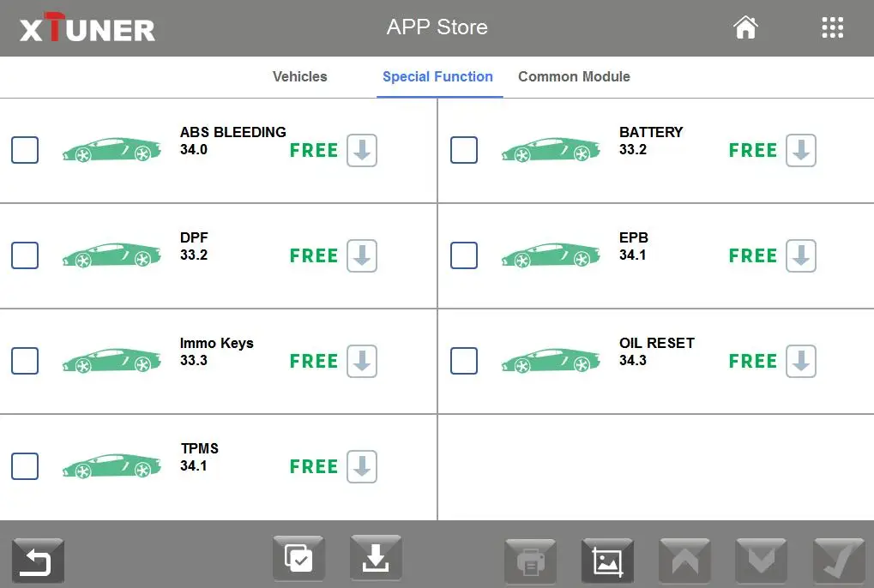Download the OIL RESET app
This screenshot has width=874, height=588.
tap(801, 362)
